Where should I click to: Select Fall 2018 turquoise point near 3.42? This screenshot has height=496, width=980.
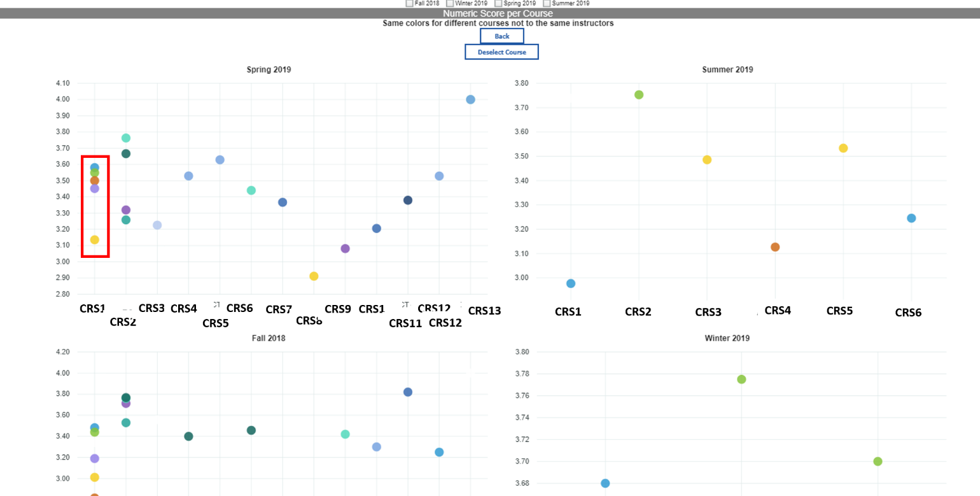345,434
